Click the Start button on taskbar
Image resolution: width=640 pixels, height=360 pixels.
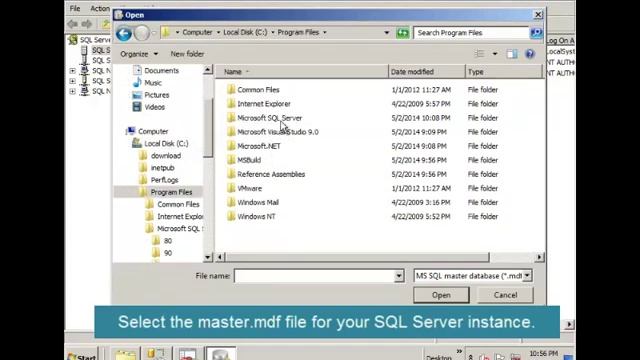pos(82,356)
